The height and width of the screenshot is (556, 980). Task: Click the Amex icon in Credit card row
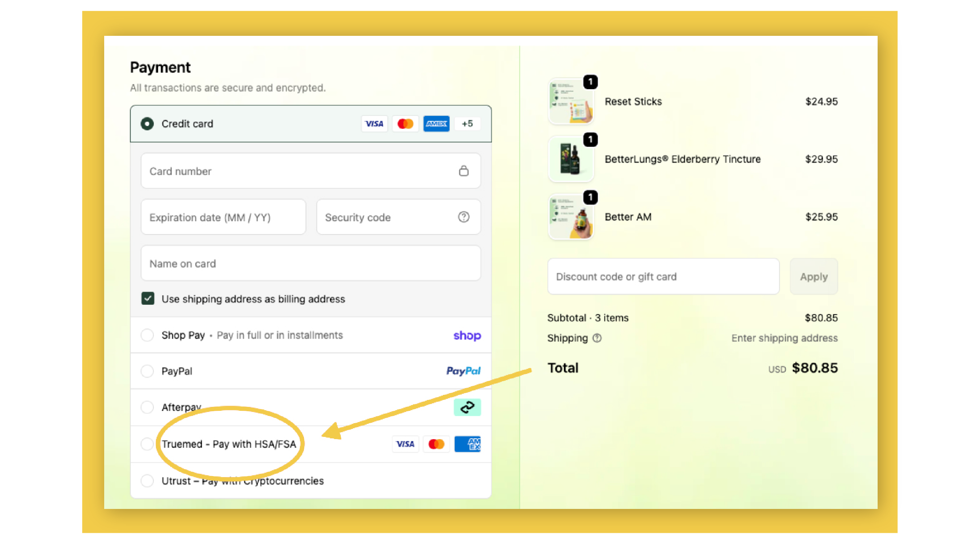click(436, 124)
